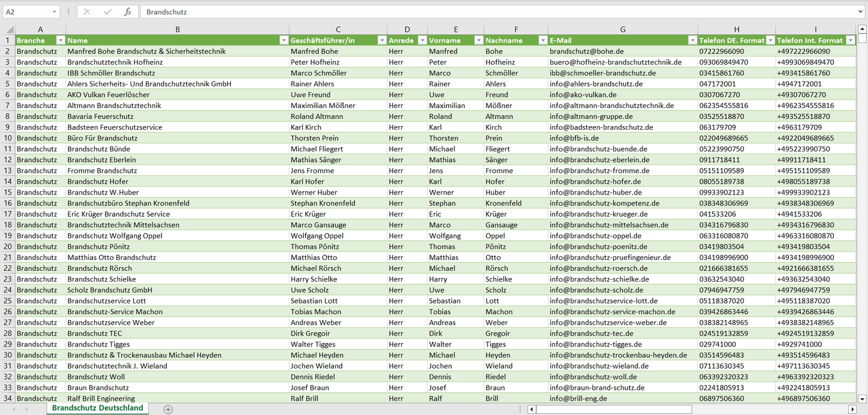Screen dimensions: 868x415
Task: Click the Cancel X icon in formula bar
Action: tap(87, 12)
